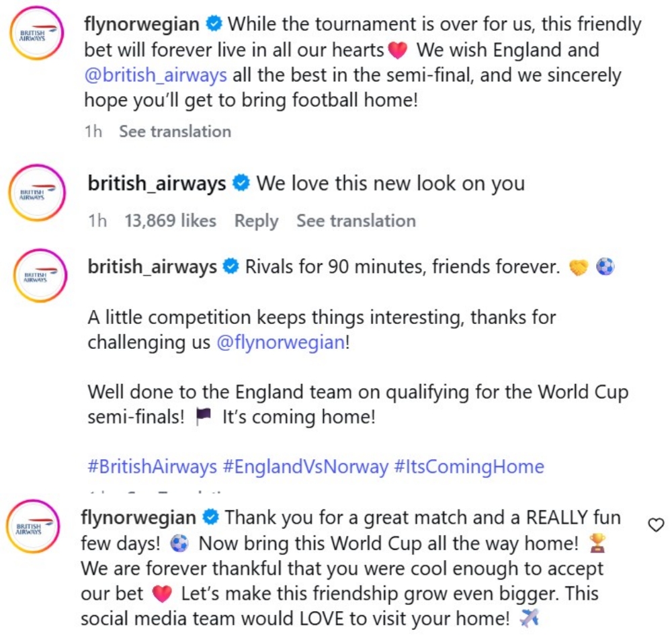Open avatar beside 'We love this new look'
Viewport: 672px width, 640px height.
point(37,192)
